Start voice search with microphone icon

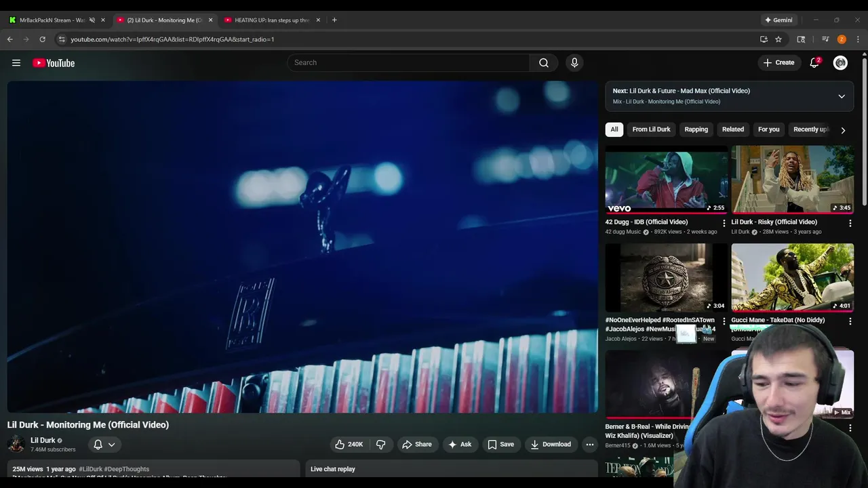(x=574, y=62)
